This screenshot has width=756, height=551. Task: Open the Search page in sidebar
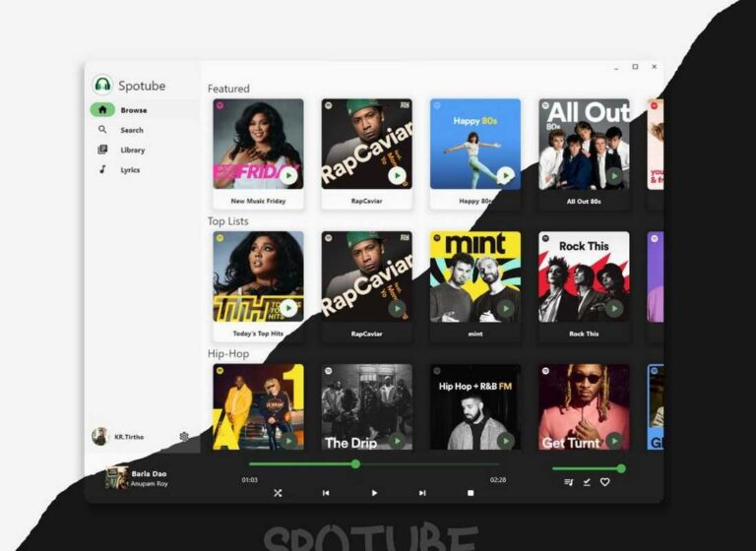[144, 130]
